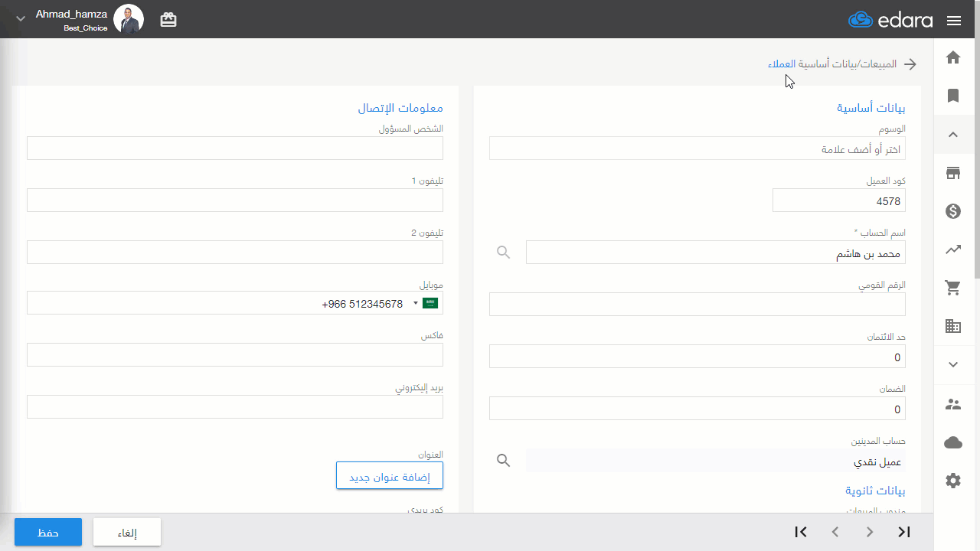Open the building sidebar icon
Image resolution: width=980 pixels, height=551 pixels.
point(953,326)
